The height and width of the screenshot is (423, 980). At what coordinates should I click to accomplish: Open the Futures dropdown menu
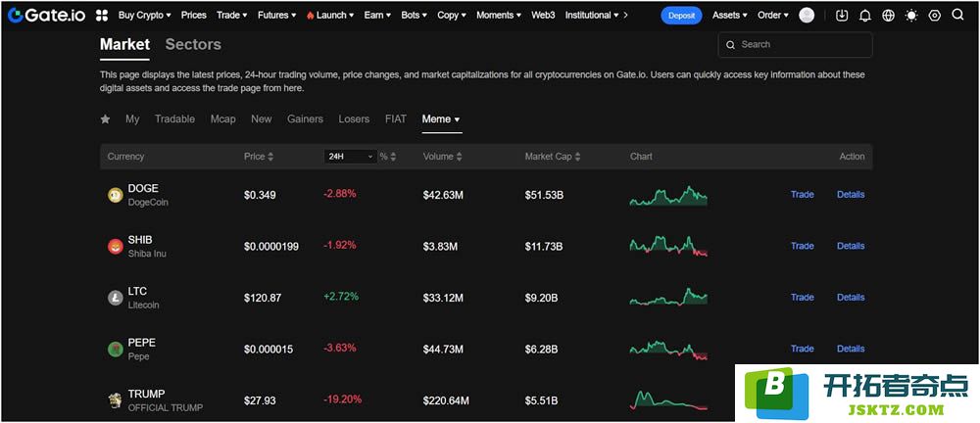[277, 15]
